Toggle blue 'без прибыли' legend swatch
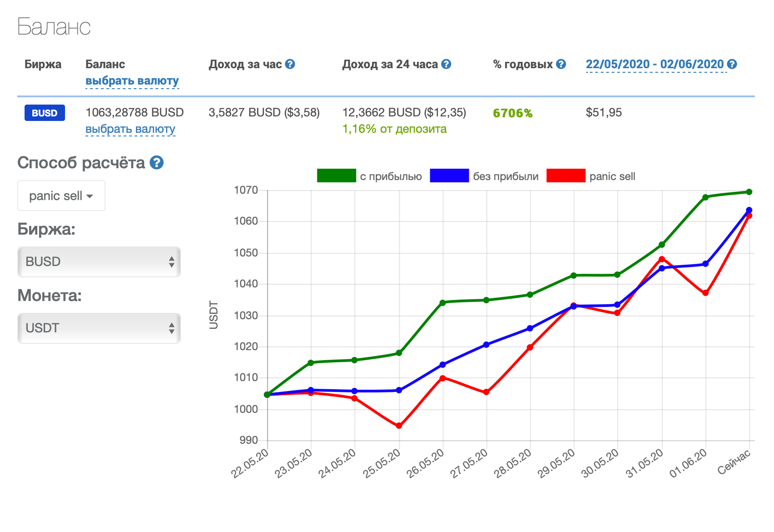This screenshot has height=532, width=774. click(449, 176)
